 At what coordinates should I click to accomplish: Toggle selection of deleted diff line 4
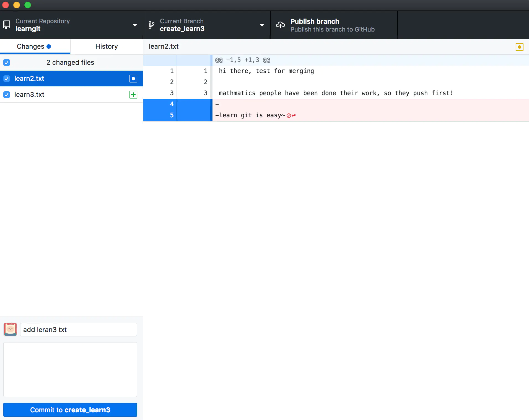pos(178,104)
